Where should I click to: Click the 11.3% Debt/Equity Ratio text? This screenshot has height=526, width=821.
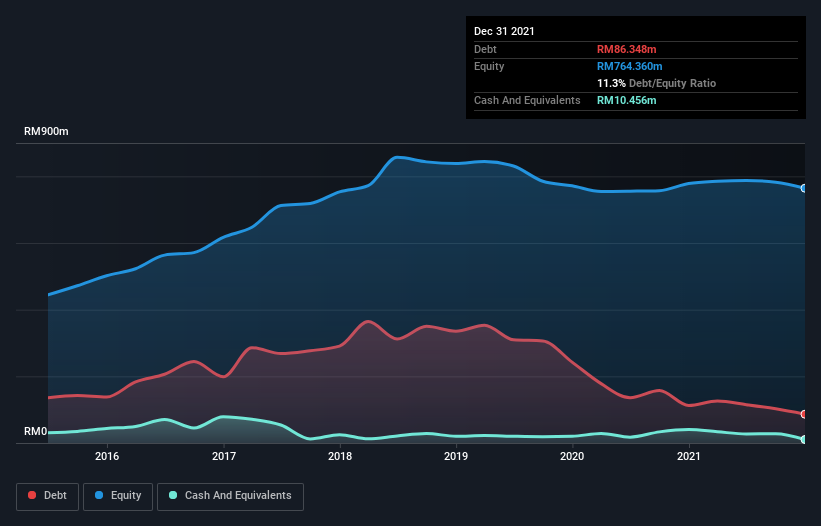656,83
